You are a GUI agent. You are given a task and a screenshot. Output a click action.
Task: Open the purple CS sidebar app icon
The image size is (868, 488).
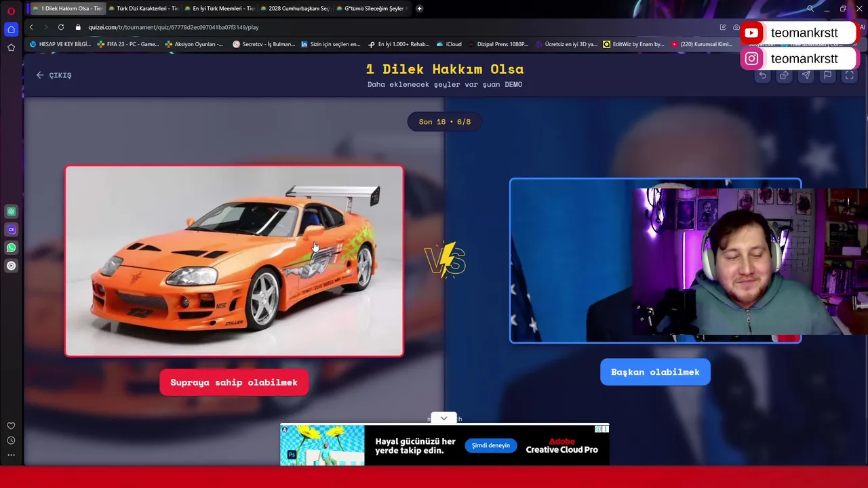click(11, 230)
